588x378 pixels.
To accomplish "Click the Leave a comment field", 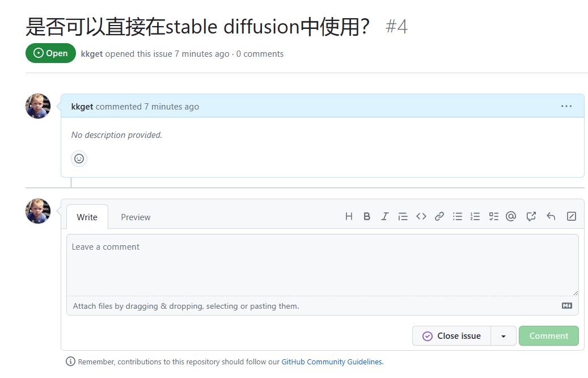I will pyautogui.click(x=322, y=264).
